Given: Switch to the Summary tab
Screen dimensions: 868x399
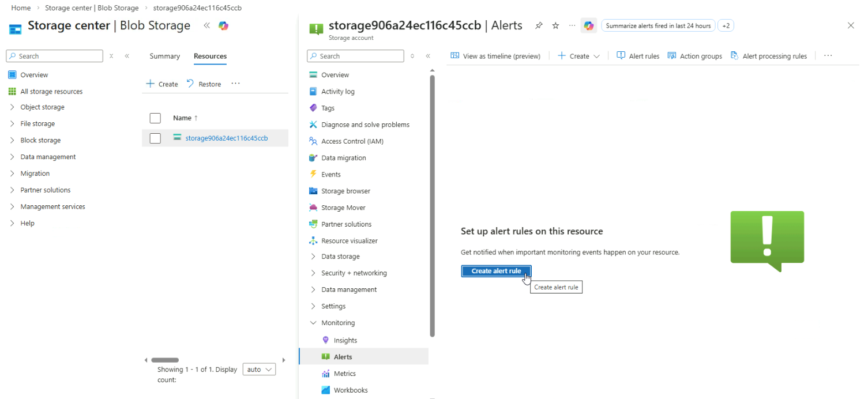Looking at the screenshot, I should coord(164,56).
